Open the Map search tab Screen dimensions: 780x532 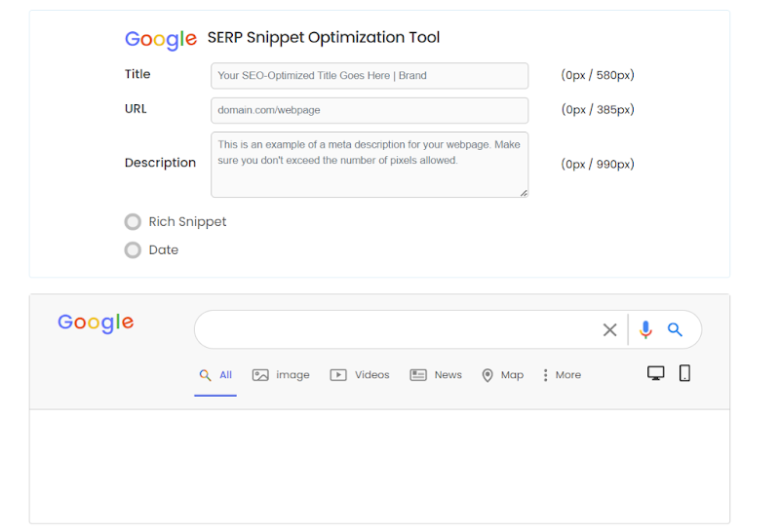pyautogui.click(x=502, y=375)
